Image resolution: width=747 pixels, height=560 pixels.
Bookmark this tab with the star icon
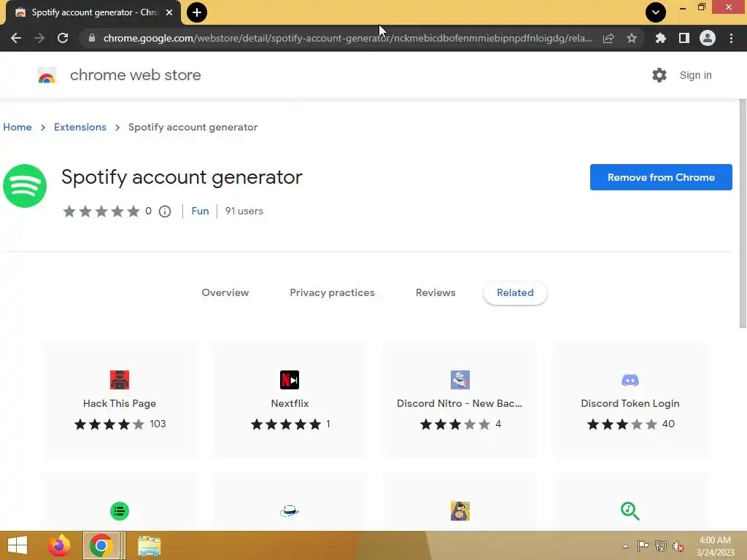632,38
